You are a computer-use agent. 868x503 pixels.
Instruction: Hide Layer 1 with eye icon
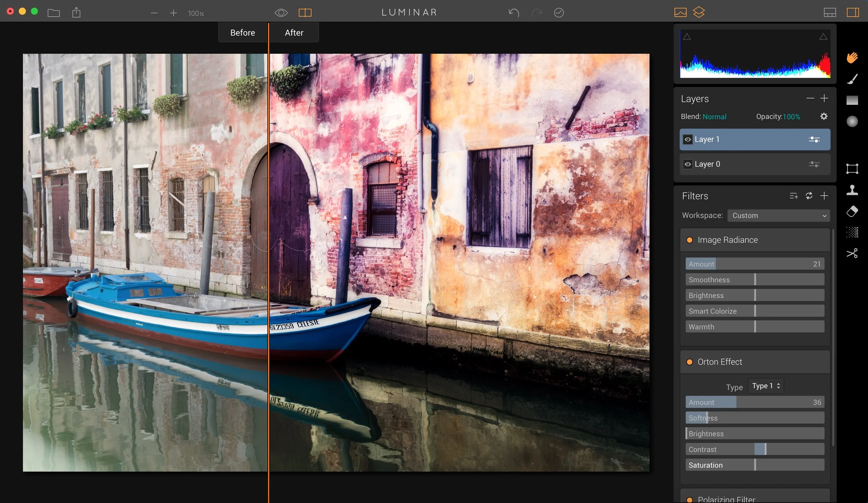tap(687, 140)
